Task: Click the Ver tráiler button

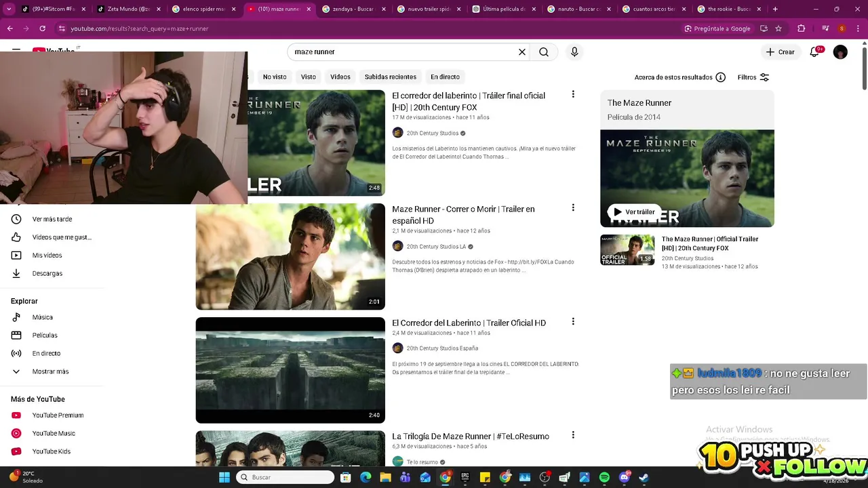Action: point(634,212)
